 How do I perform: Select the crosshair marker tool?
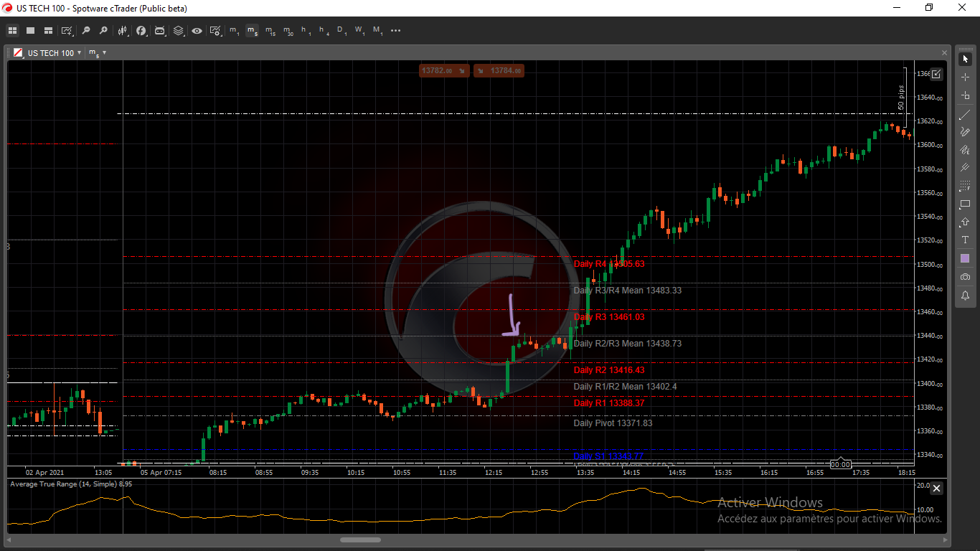(x=965, y=95)
